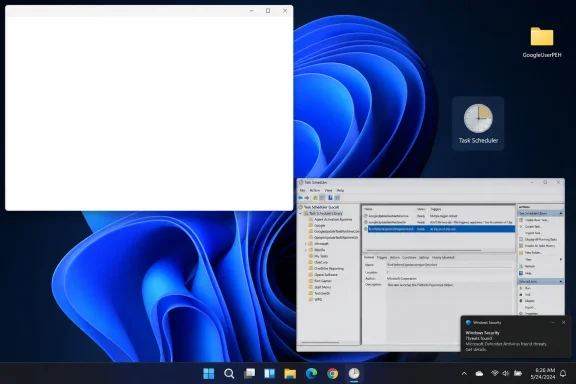This screenshot has width=576, height=384.
Task: Show hidden tray icons chevron
Action: click(x=464, y=373)
